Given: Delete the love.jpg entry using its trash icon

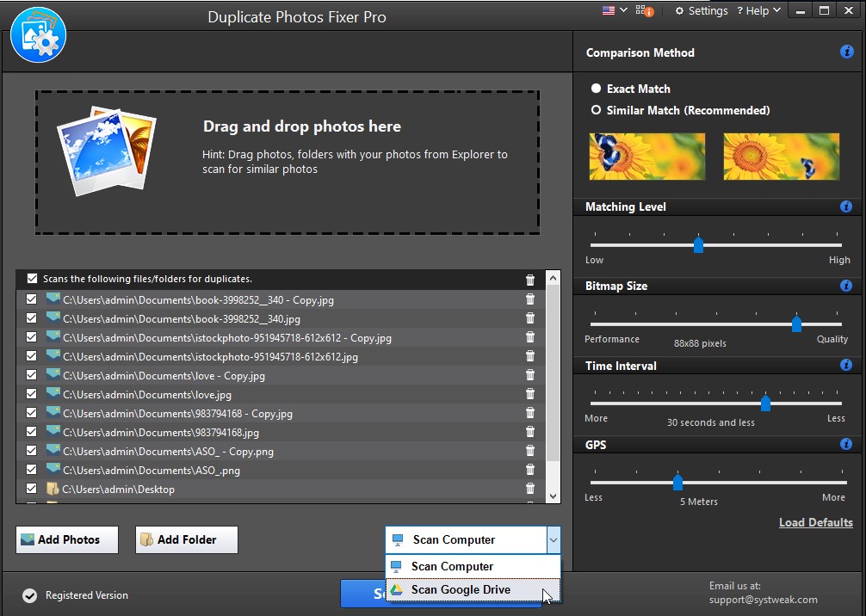Looking at the screenshot, I should 529,395.
